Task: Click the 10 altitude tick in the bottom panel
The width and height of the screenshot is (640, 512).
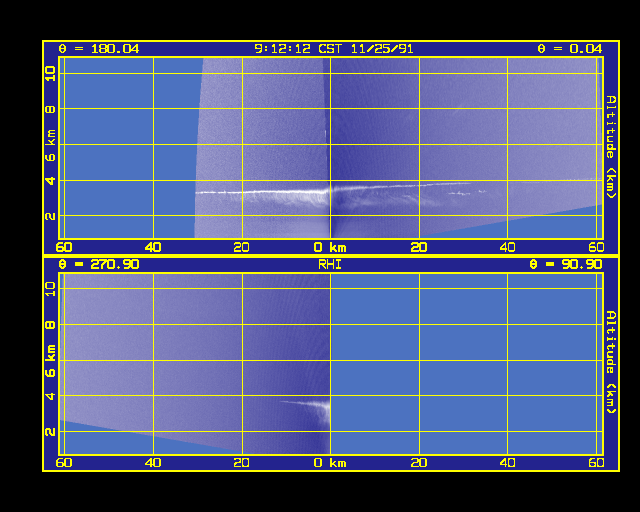Action: pyautogui.click(x=51, y=289)
